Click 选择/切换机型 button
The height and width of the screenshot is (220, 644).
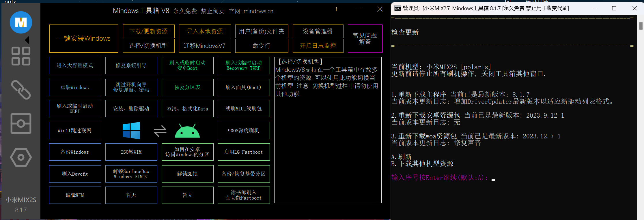(149, 46)
